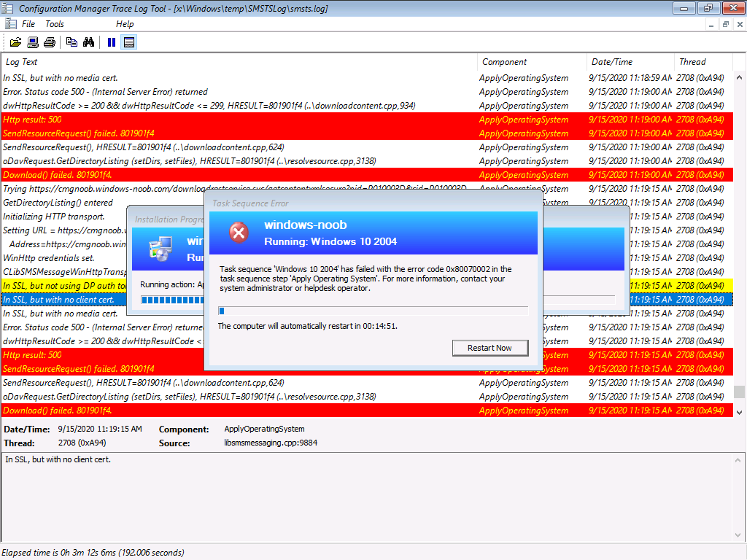The height and width of the screenshot is (560, 747).
Task: Select last 'Download() failed. 801901f4.' row
Action: click(x=367, y=411)
